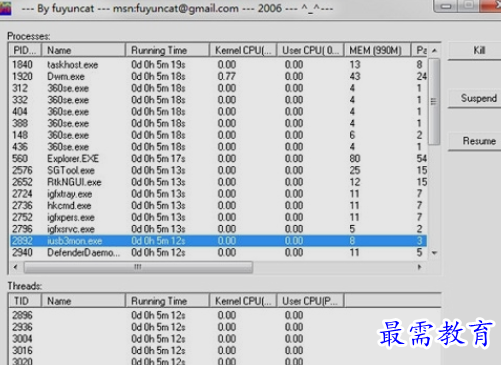501x365 pixels.
Task: Select 360se.exe with PID 312
Action: [x=218, y=88]
